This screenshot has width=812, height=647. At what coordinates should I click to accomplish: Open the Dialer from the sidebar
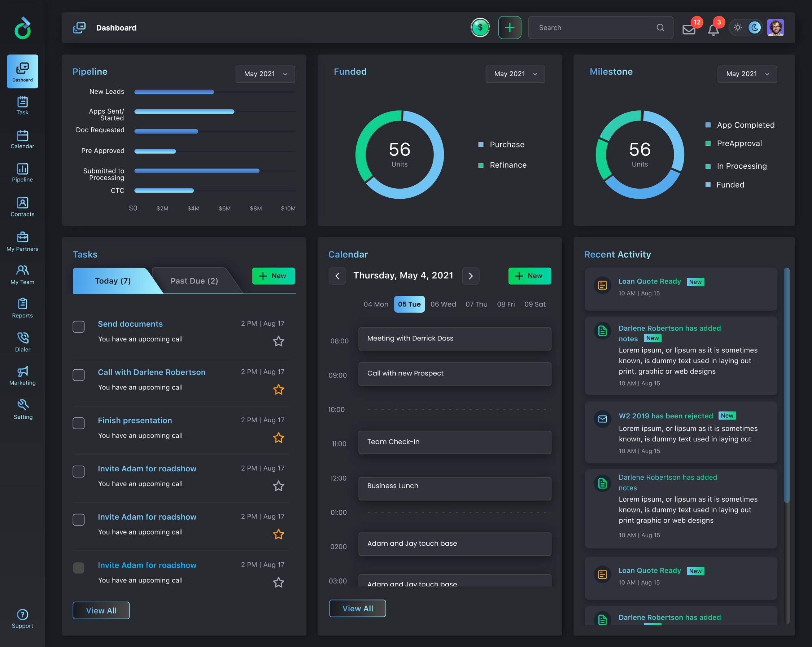click(22, 341)
